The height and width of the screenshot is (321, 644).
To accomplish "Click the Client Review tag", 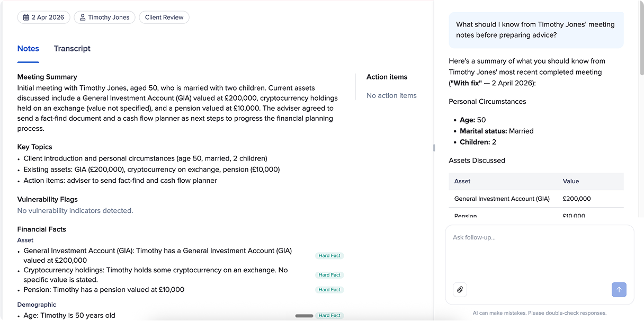I will click(x=164, y=17).
